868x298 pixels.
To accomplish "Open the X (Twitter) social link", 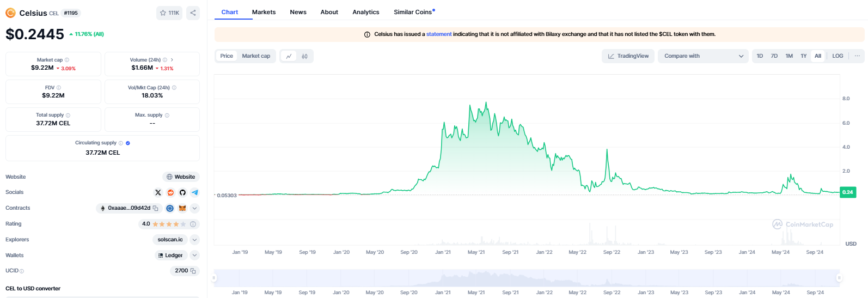I will tap(158, 192).
